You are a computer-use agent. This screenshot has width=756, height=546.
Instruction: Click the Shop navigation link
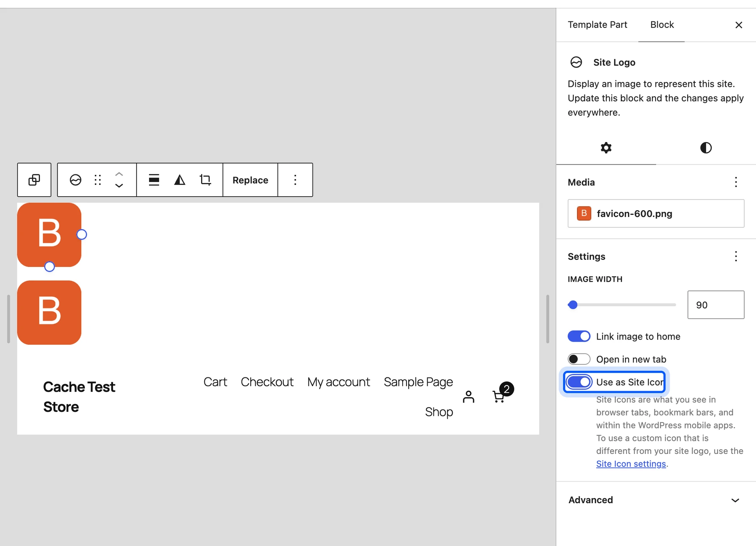pyautogui.click(x=439, y=412)
